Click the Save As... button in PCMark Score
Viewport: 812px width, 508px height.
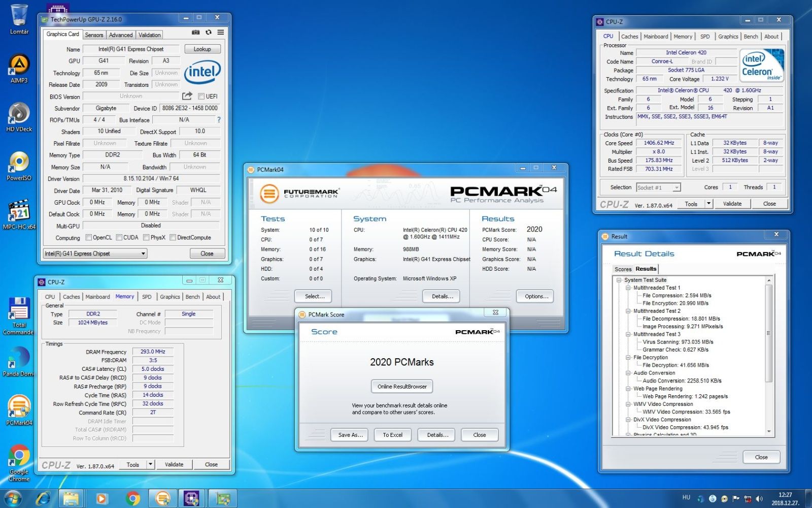[x=350, y=435]
